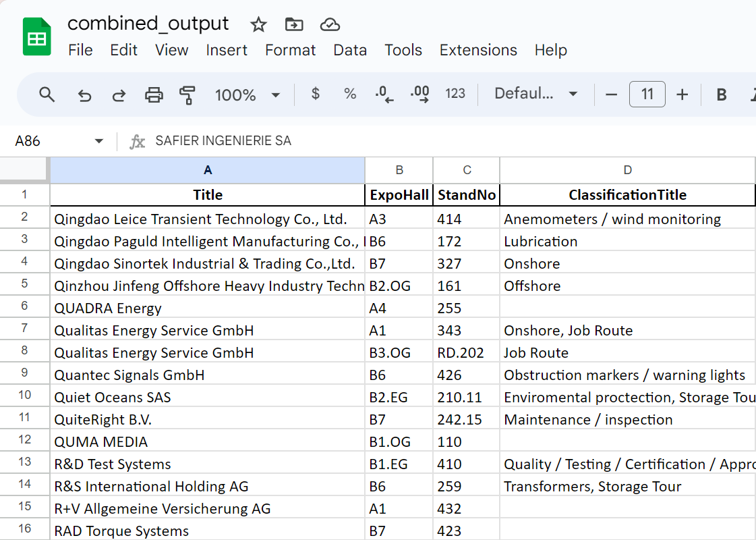Select row 7 header

[x=24, y=329]
